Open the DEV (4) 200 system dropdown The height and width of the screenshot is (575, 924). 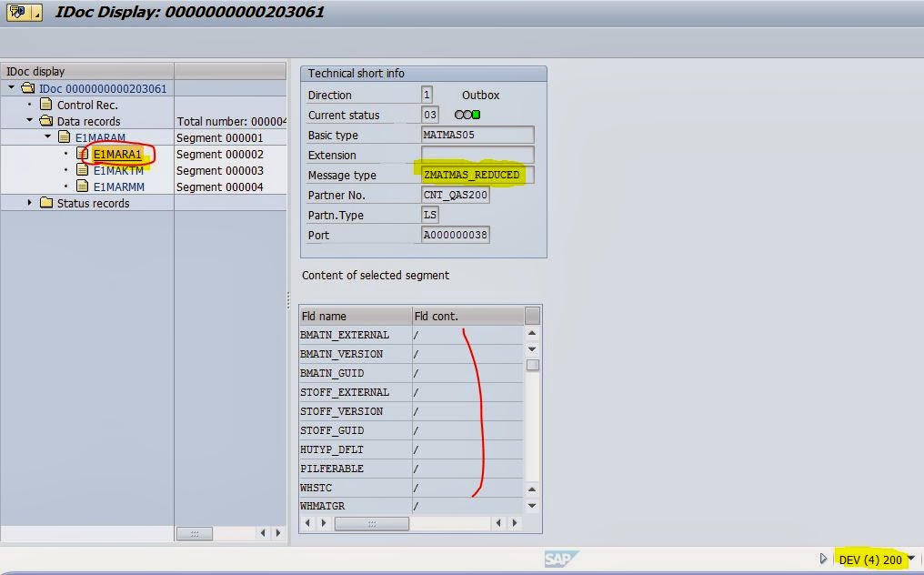[911, 560]
